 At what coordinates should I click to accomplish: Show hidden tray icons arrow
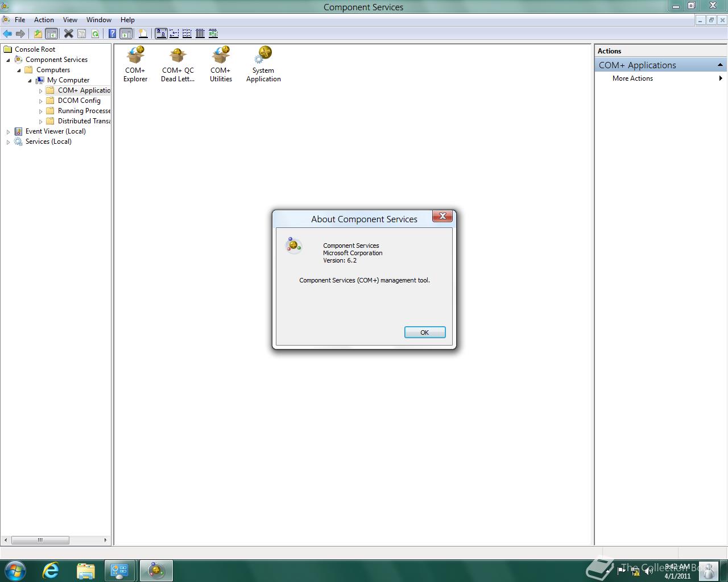[606, 571]
